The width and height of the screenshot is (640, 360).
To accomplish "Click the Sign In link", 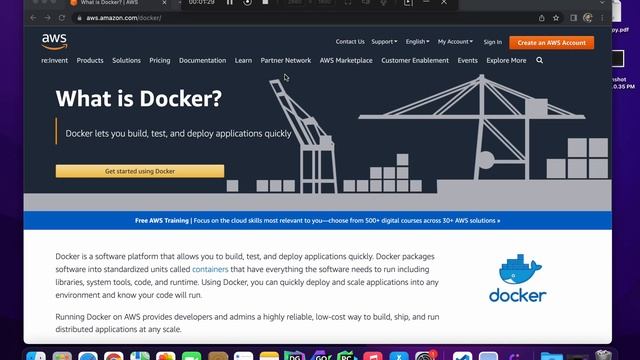I will point(493,42).
